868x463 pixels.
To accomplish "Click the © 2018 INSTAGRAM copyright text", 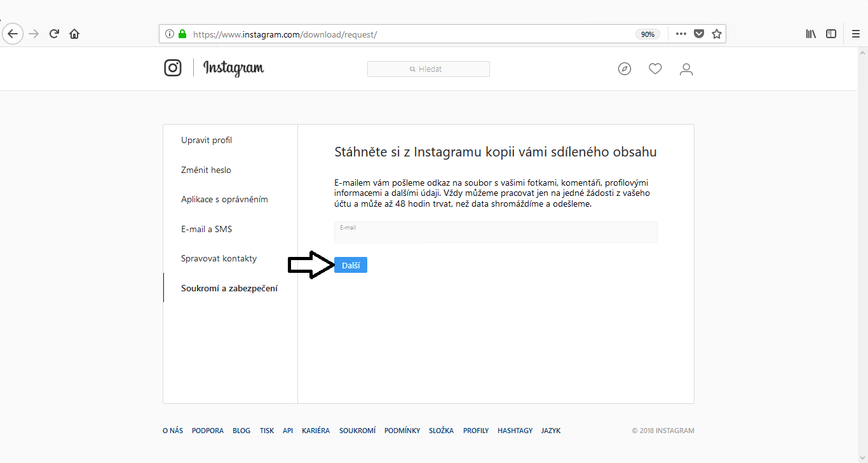I will click(x=663, y=431).
